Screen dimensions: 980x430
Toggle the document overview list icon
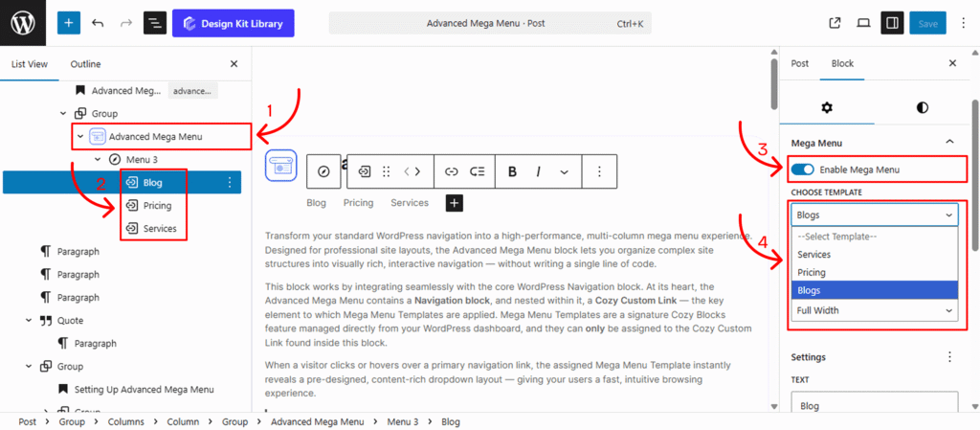154,23
